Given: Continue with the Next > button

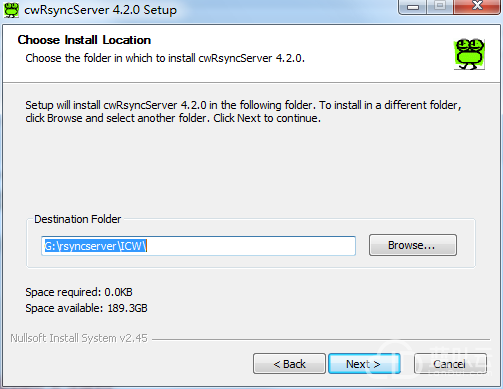Looking at the screenshot, I should coord(364,364).
